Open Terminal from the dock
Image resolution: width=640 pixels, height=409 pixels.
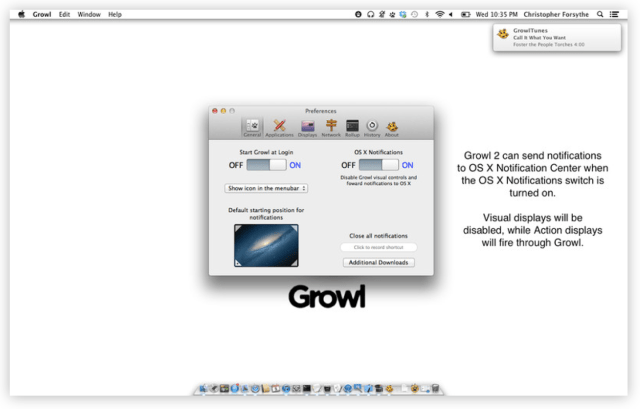coord(307,388)
